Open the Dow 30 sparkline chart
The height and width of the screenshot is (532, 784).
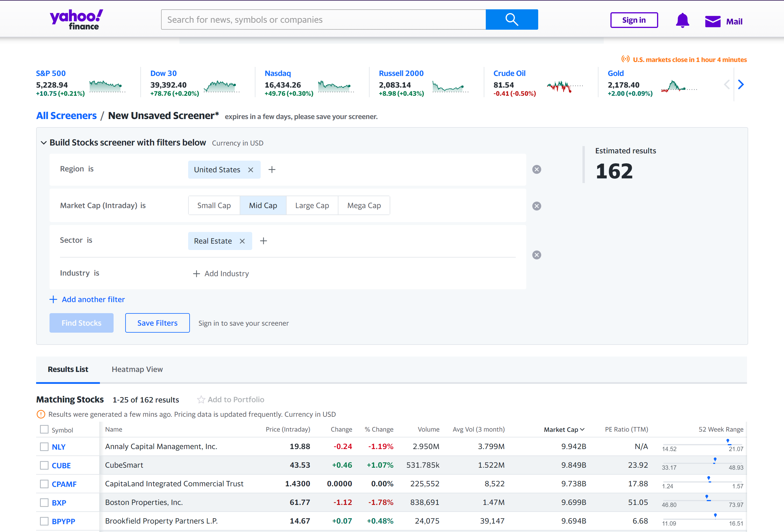222,86
